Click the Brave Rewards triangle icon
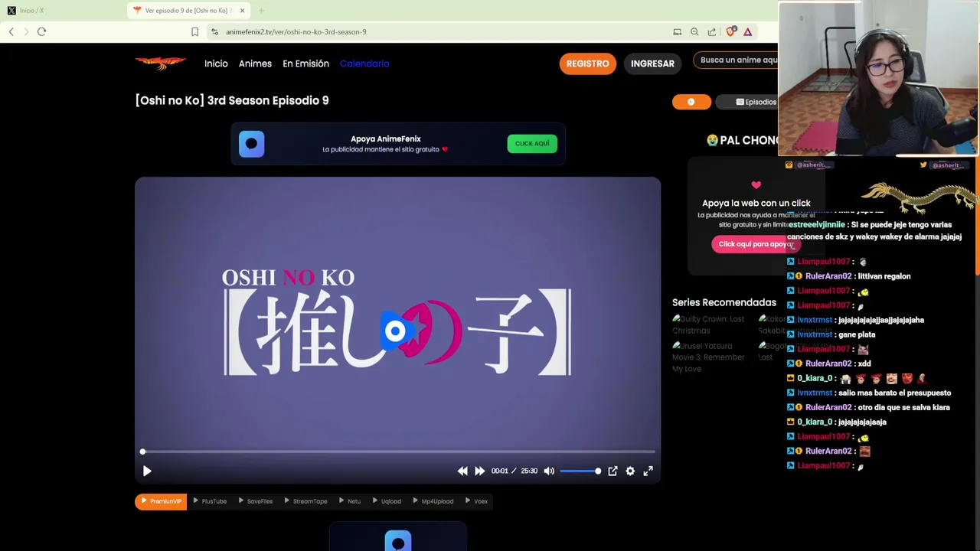The height and width of the screenshot is (551, 980). tap(747, 31)
